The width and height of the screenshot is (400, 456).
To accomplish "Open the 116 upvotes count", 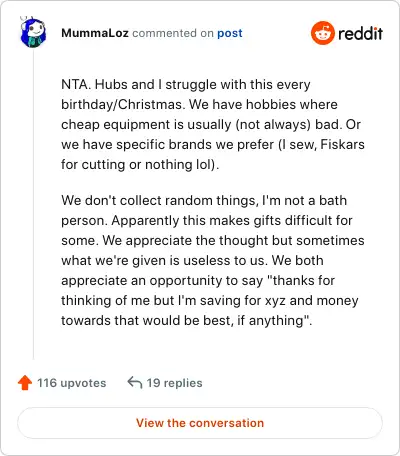I will [x=72, y=383].
